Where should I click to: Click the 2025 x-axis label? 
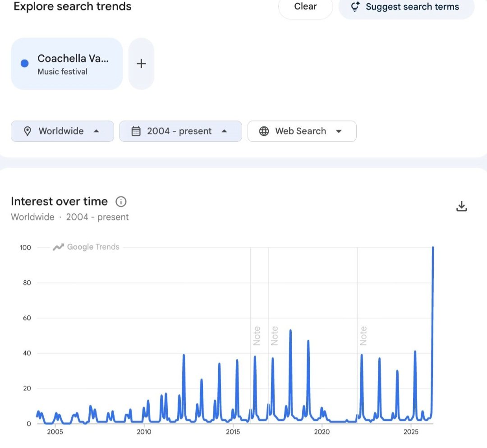coord(411,432)
